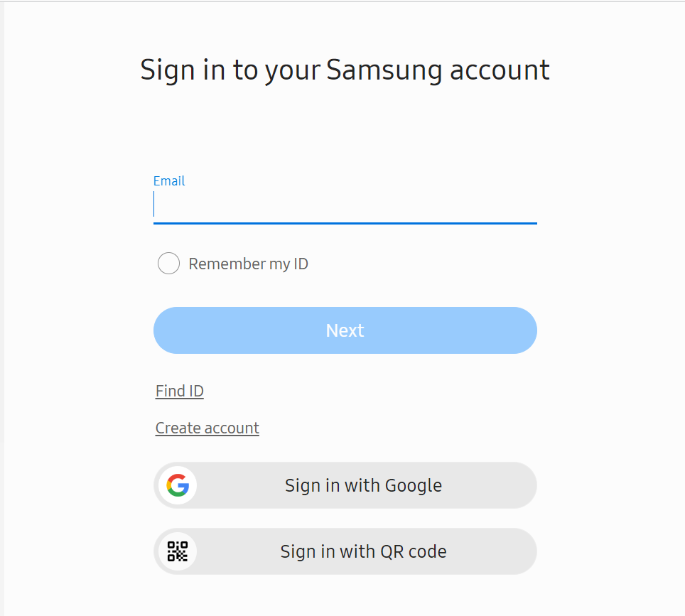Click the Google G logo icon
Screen dimensions: 685x616
point(178,485)
